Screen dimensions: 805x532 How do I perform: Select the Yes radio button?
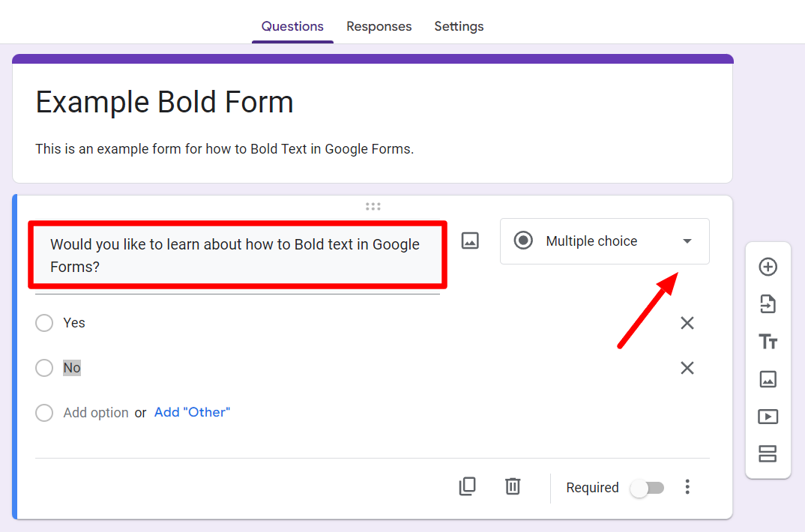click(44, 322)
